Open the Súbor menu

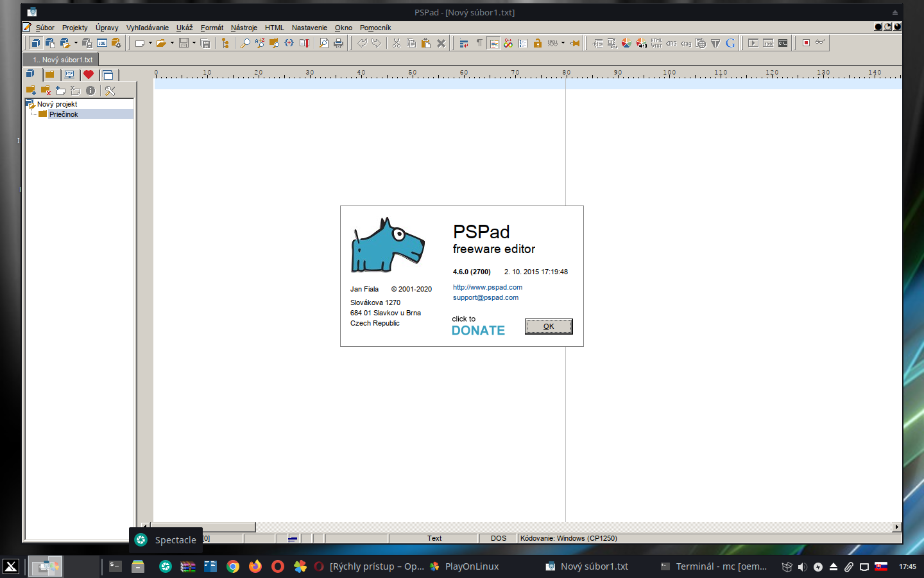point(45,28)
